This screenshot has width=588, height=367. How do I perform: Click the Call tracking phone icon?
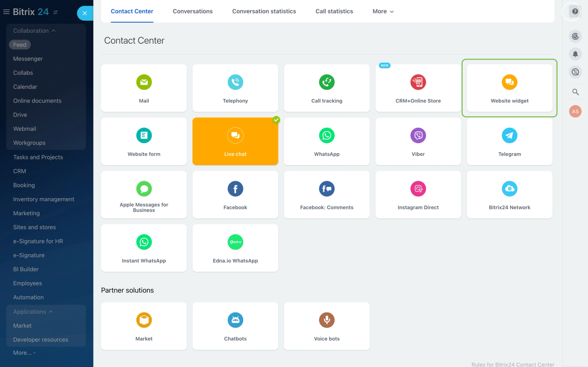coord(327,82)
